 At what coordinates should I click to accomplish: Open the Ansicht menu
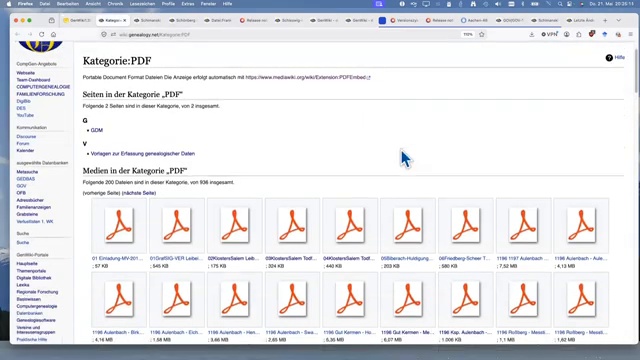tap(93, 4)
